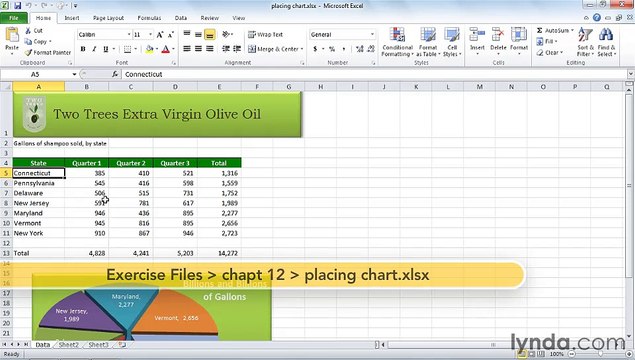This screenshot has width=635, height=360.
Task: Open Find & Select binoculars
Action: 606,42
